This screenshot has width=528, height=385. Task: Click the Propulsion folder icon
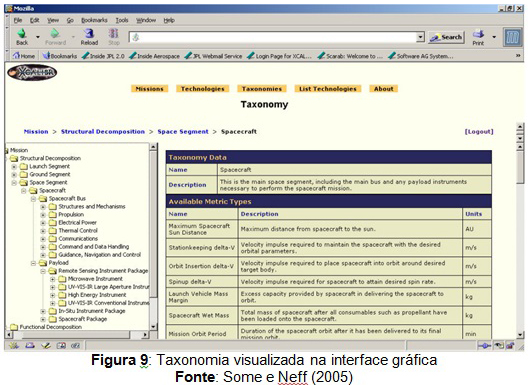click(x=53, y=215)
